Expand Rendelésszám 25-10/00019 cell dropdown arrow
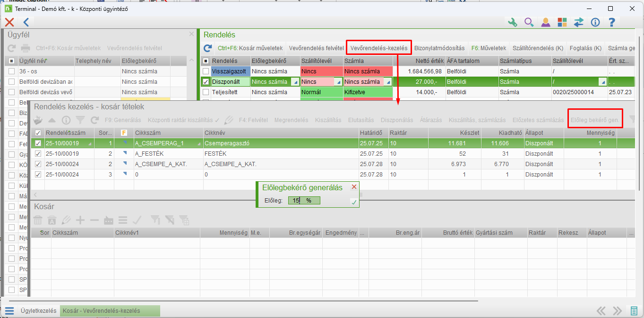Viewport: 644px width, 318px height. tap(91, 143)
